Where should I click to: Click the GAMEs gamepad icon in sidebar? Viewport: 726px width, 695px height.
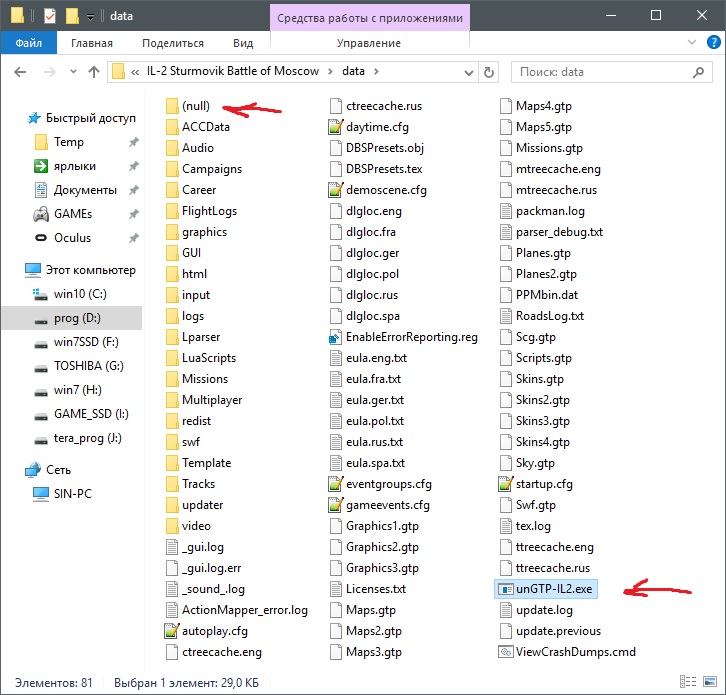coord(41,214)
